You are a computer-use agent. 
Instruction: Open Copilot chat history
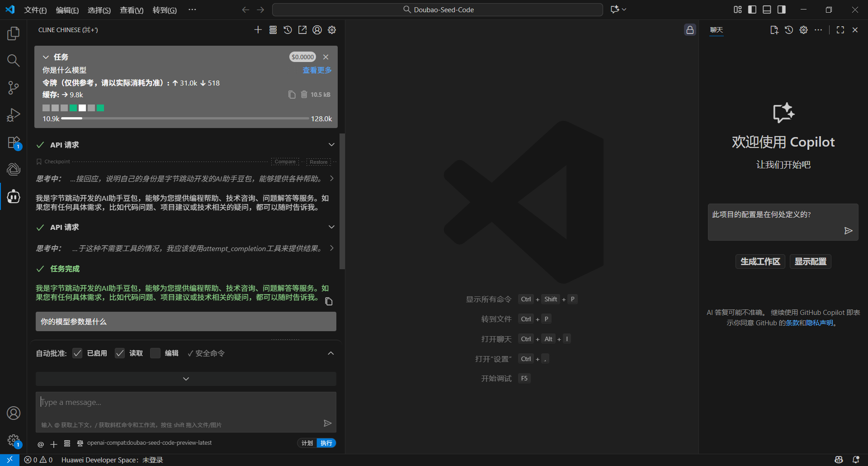tap(789, 30)
